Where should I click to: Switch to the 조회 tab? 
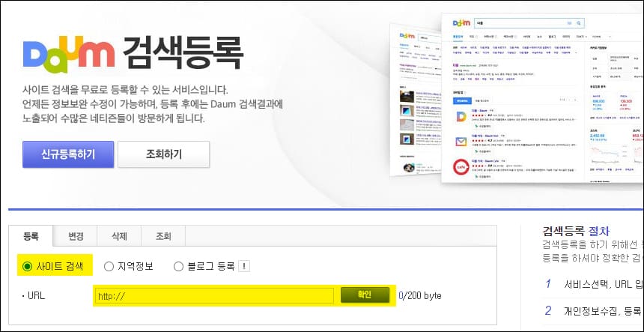[x=163, y=236]
